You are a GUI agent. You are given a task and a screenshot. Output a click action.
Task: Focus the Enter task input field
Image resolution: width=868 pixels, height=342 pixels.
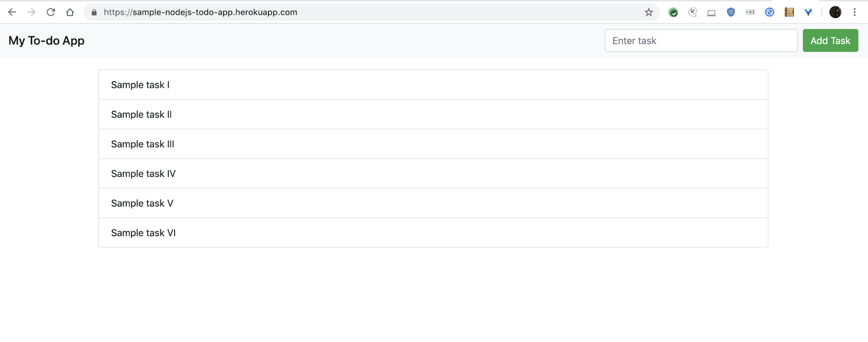[701, 40]
